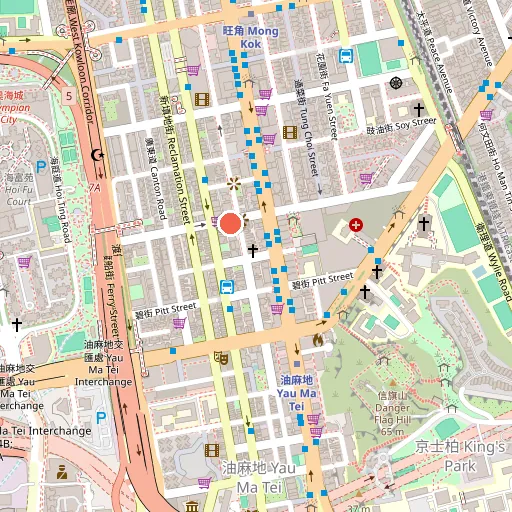Screen dimensions: 512x512
Task: Click the parking icon near Yau Ma Tei Interchange
Action: tap(101, 418)
